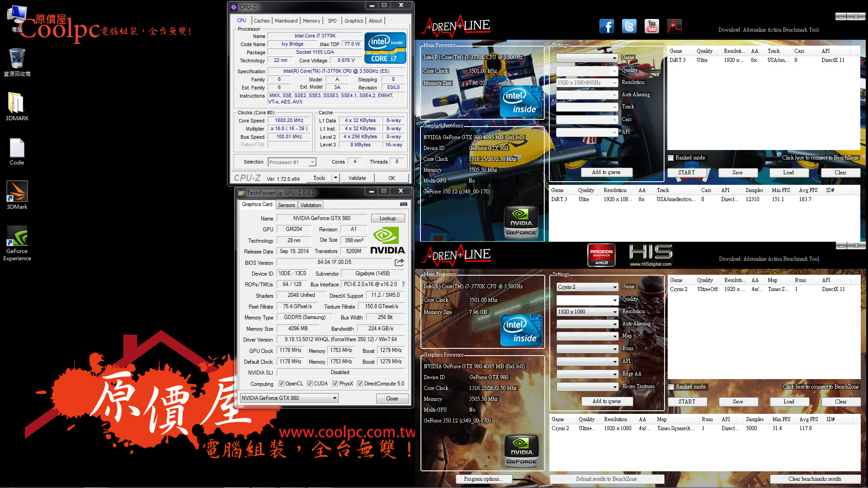Click the GPU-Z title bar icon
Image resolution: width=868 pixels, height=488 pixels.
[241, 192]
